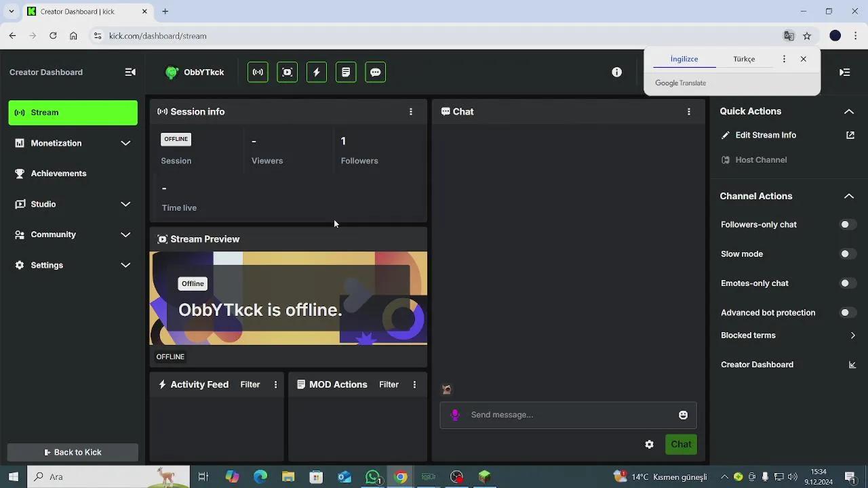868x488 pixels.
Task: Toggle the Chat panel icon in toolbar
Action: point(375,73)
